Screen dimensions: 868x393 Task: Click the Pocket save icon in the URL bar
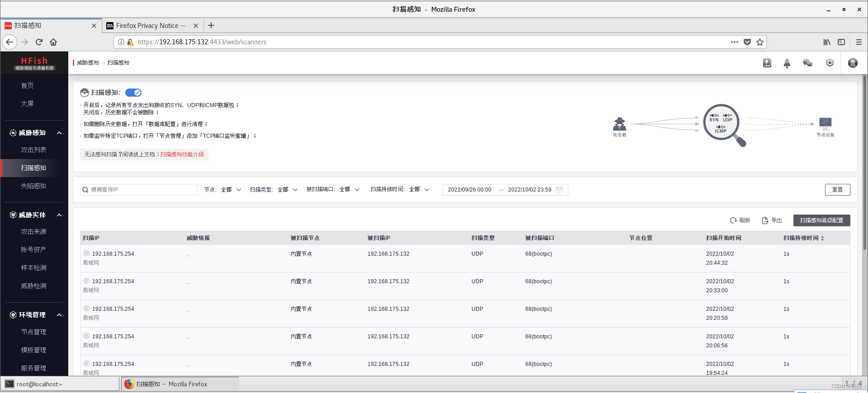747,42
